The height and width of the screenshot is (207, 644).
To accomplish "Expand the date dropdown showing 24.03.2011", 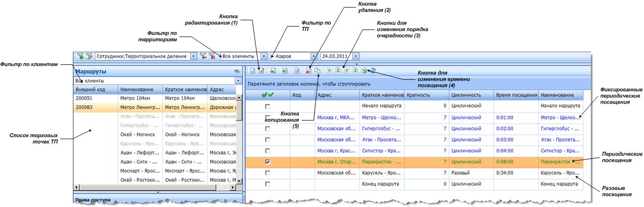I will click(x=355, y=57).
